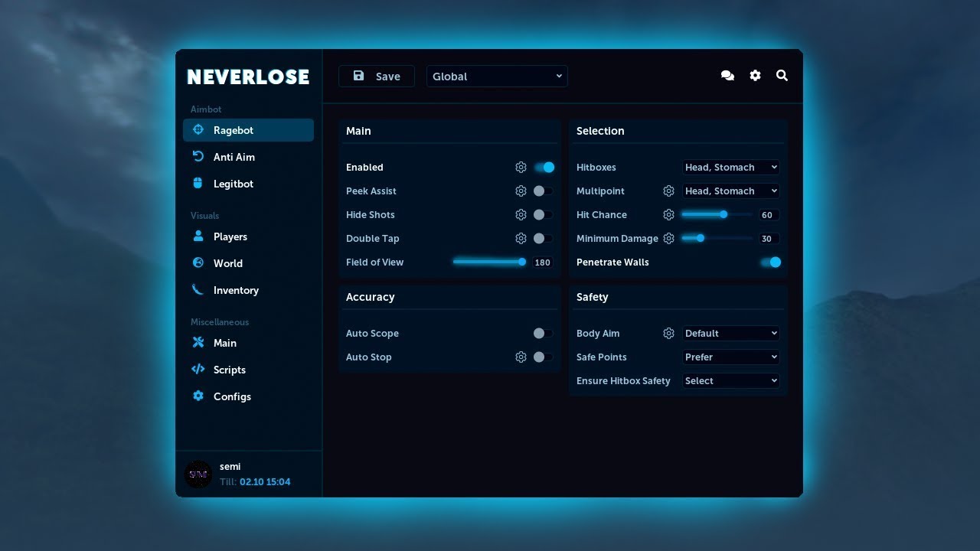Open gear settings for Peek Assist
The width and height of the screenshot is (980, 551).
(521, 191)
